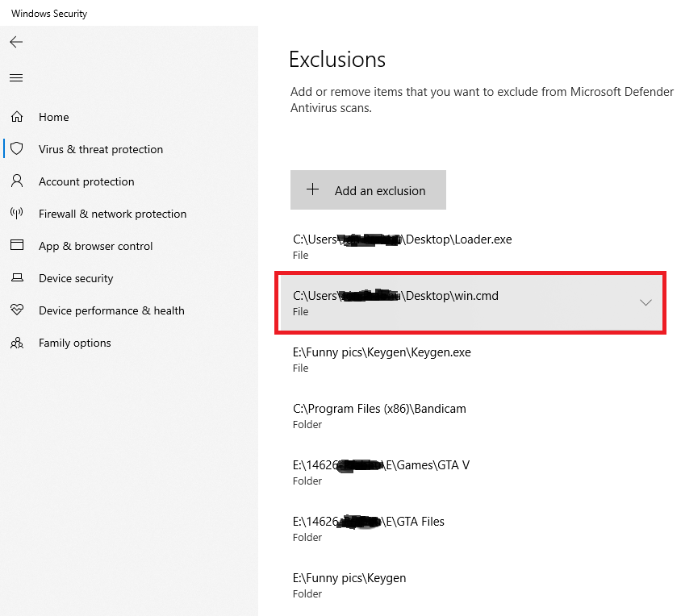Select the Desktop\Loader.exe exclusion
681x616 pixels.
point(470,246)
